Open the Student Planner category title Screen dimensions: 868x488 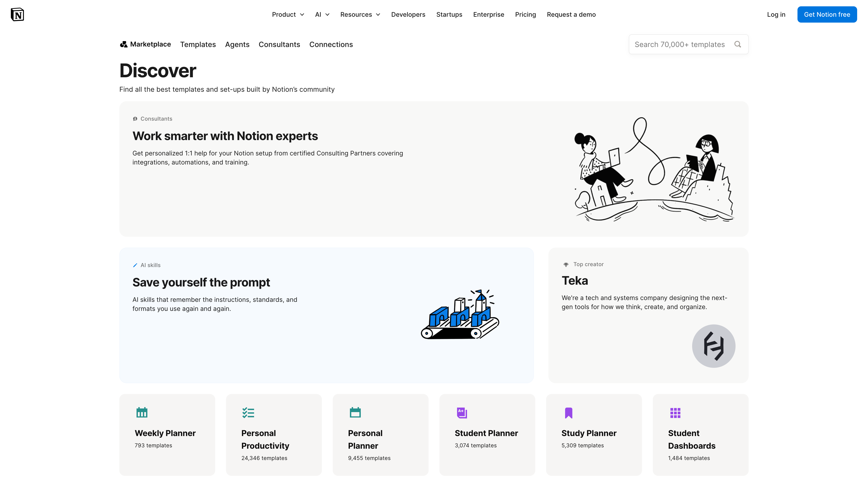point(486,433)
